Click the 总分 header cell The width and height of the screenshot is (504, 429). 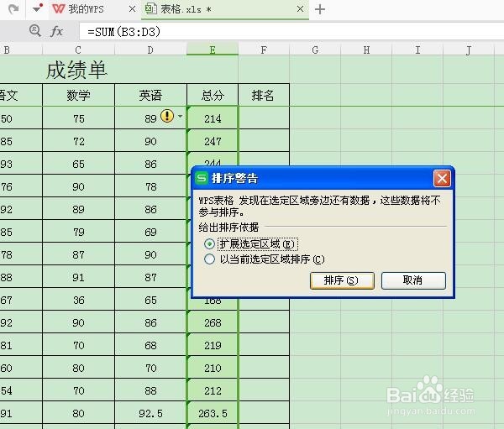(x=213, y=96)
